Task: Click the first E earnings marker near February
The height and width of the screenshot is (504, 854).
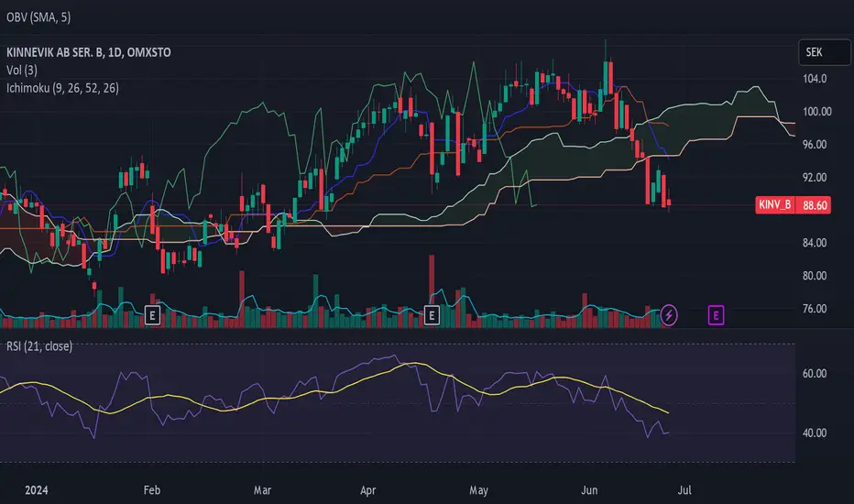Action: (x=152, y=315)
